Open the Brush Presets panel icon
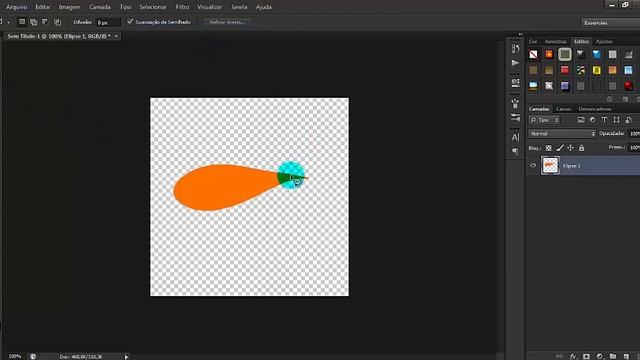 click(516, 118)
